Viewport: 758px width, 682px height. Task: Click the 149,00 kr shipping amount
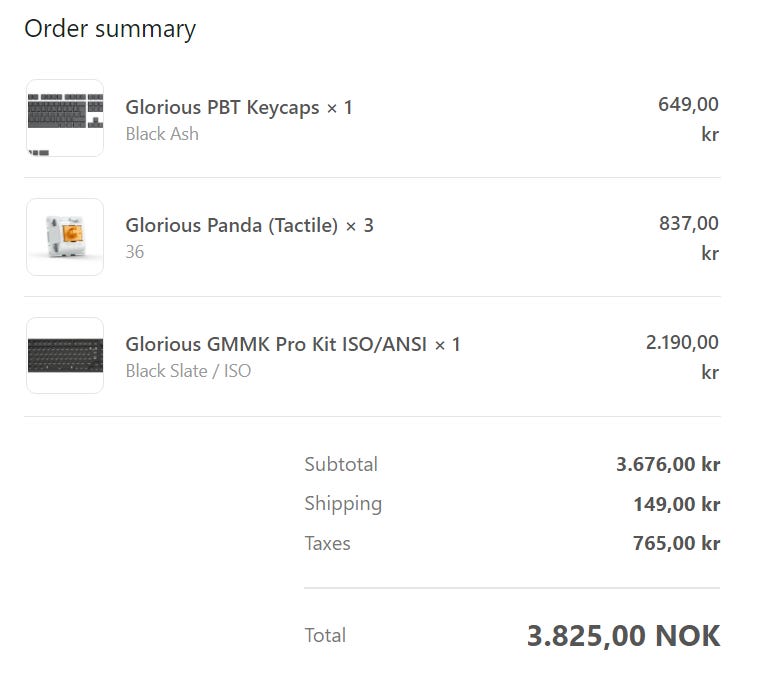pos(676,504)
